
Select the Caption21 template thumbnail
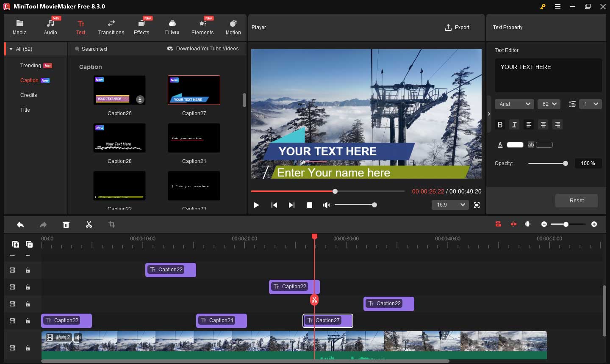pyautogui.click(x=194, y=138)
